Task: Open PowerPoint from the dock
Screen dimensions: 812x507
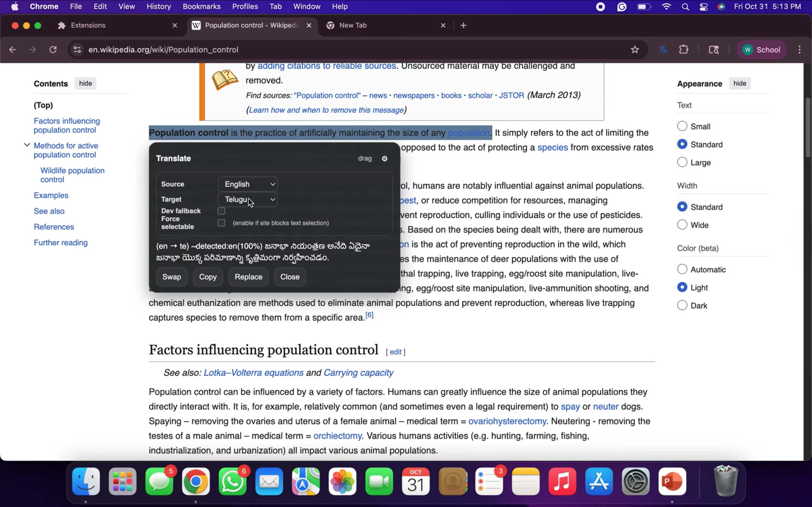Action: click(672, 482)
